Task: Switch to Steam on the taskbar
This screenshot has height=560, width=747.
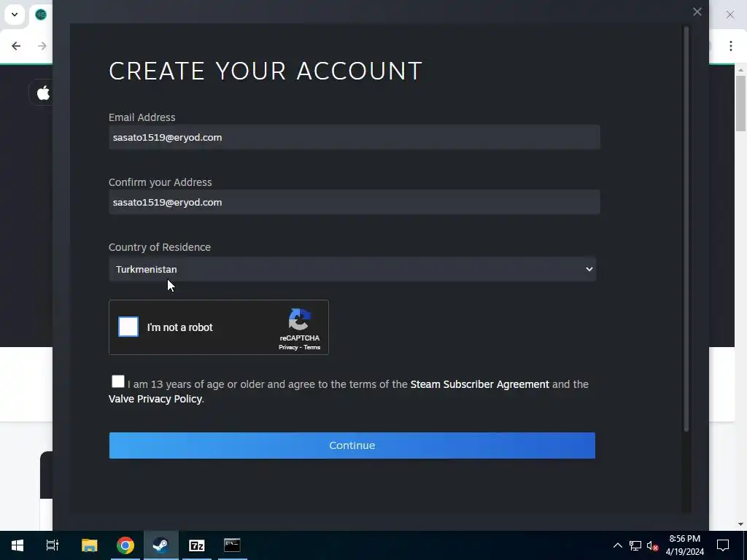Action: (161, 545)
